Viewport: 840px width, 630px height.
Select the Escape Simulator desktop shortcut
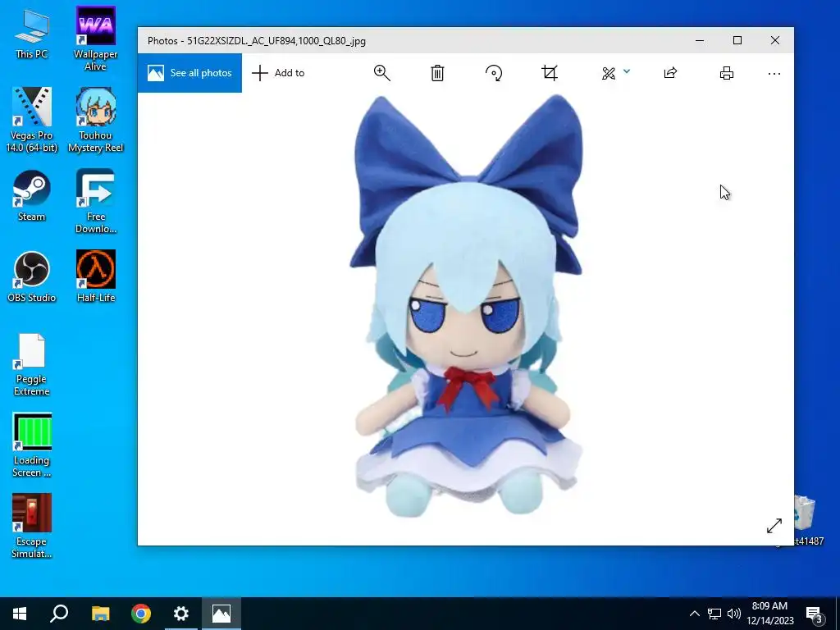pyautogui.click(x=32, y=526)
